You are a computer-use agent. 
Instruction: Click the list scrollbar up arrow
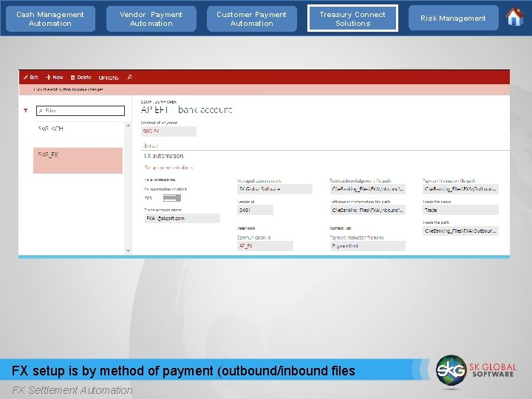pos(129,126)
